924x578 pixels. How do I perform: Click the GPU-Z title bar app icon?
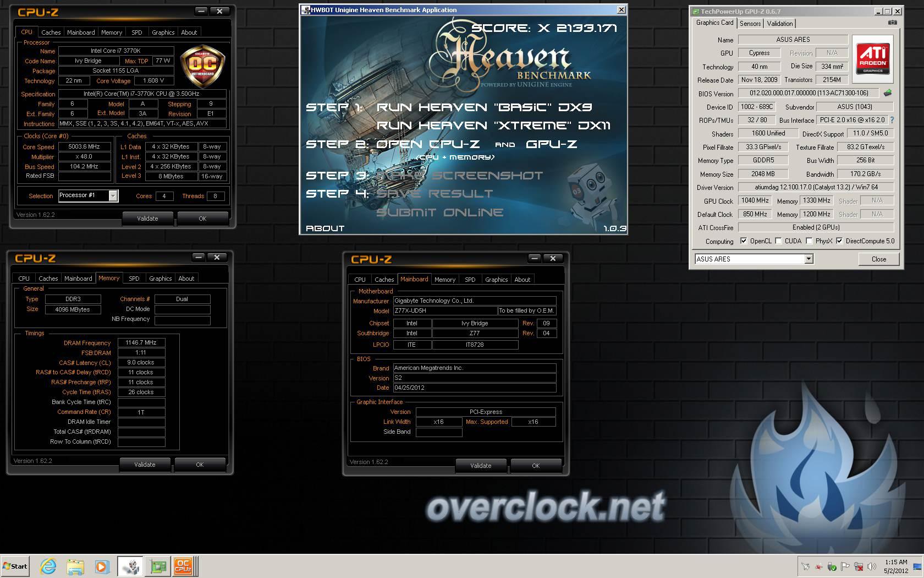click(x=696, y=12)
